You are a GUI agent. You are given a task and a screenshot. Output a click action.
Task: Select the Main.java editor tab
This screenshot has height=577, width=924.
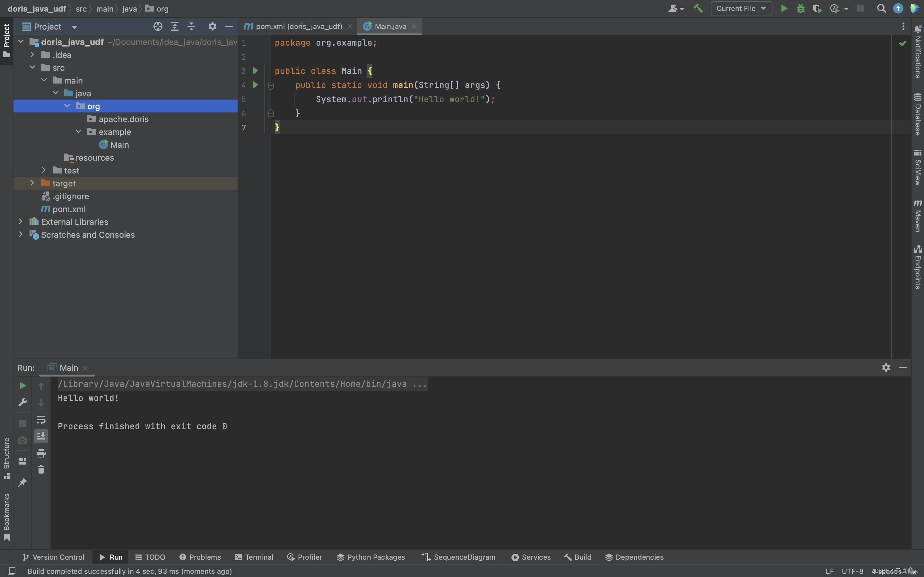coord(390,26)
